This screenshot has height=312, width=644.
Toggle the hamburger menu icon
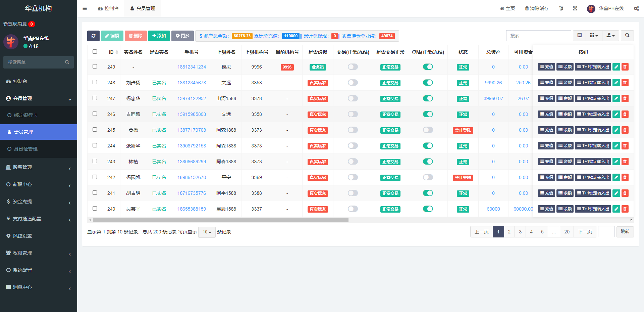(x=85, y=8)
